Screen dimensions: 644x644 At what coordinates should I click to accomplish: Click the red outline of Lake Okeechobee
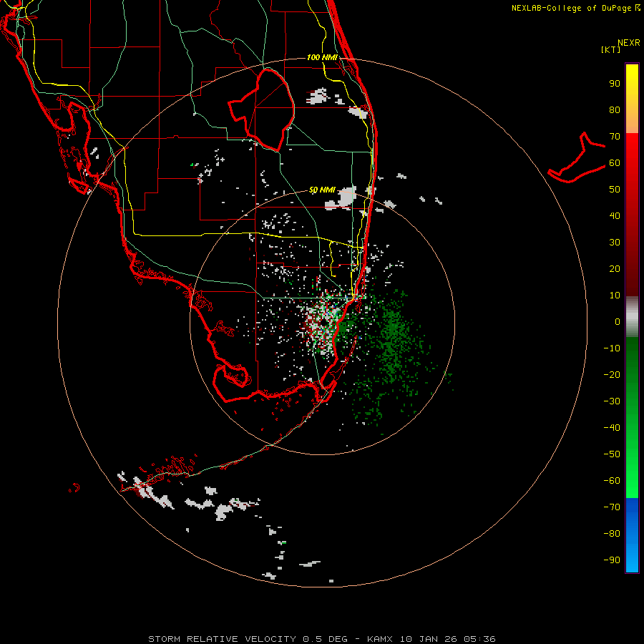pos(261,109)
